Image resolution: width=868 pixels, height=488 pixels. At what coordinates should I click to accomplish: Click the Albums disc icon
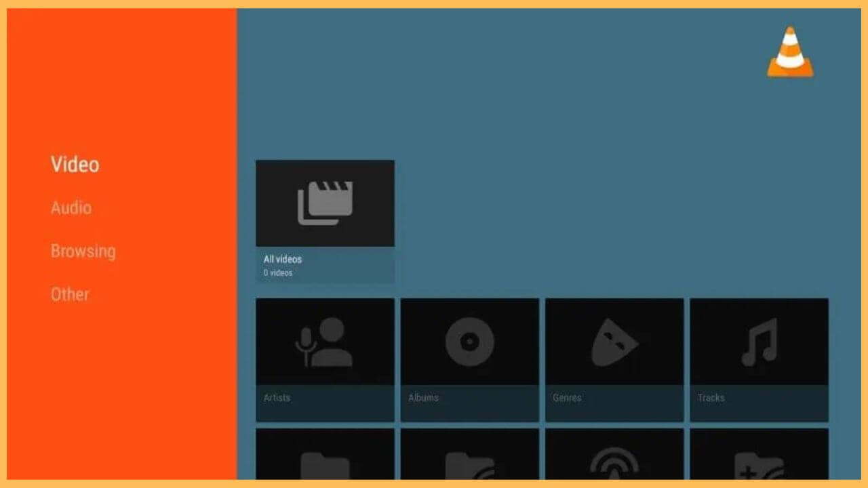469,342
